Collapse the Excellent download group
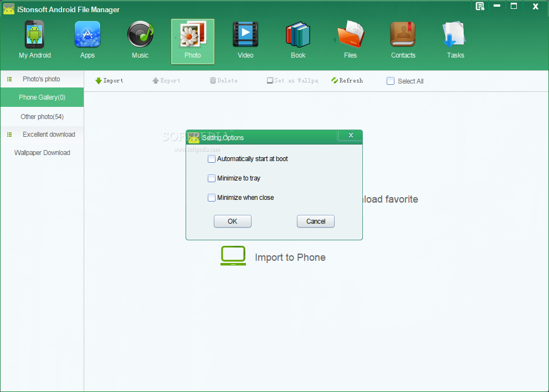This screenshot has width=549, height=392. tap(9, 135)
